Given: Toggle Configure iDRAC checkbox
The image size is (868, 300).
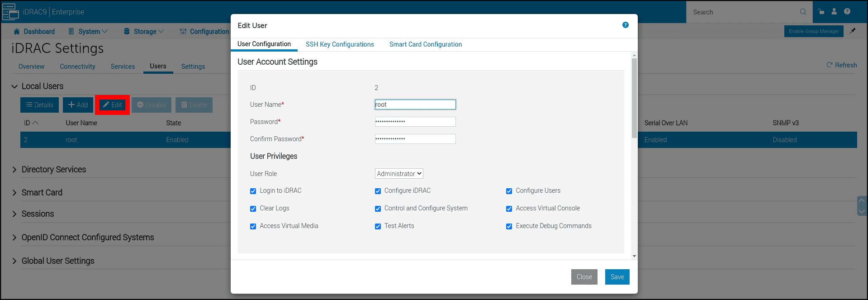Looking at the screenshot, I should pos(378,191).
